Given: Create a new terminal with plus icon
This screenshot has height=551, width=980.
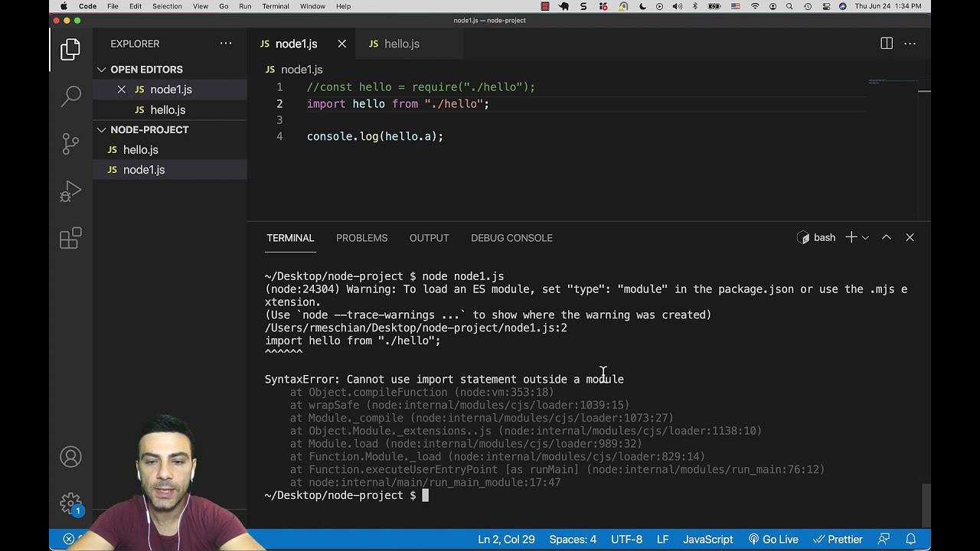Looking at the screenshot, I should [x=851, y=237].
